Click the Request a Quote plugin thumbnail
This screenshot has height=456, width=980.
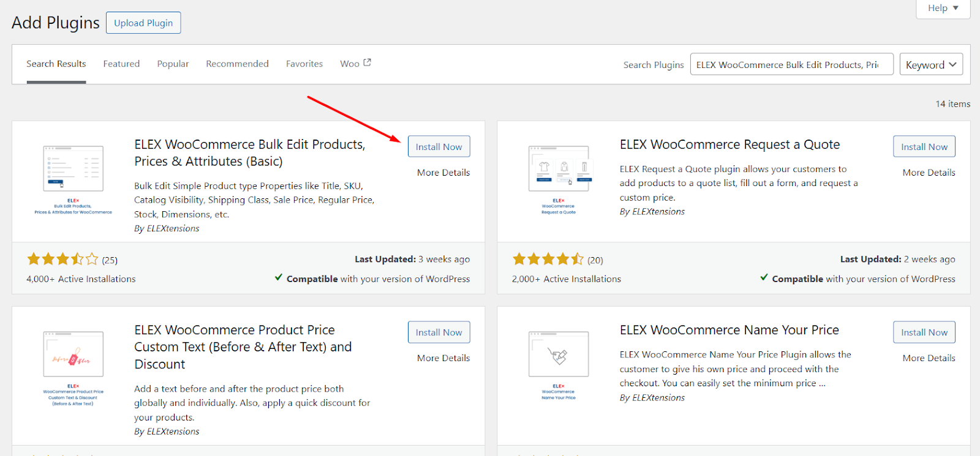559,180
